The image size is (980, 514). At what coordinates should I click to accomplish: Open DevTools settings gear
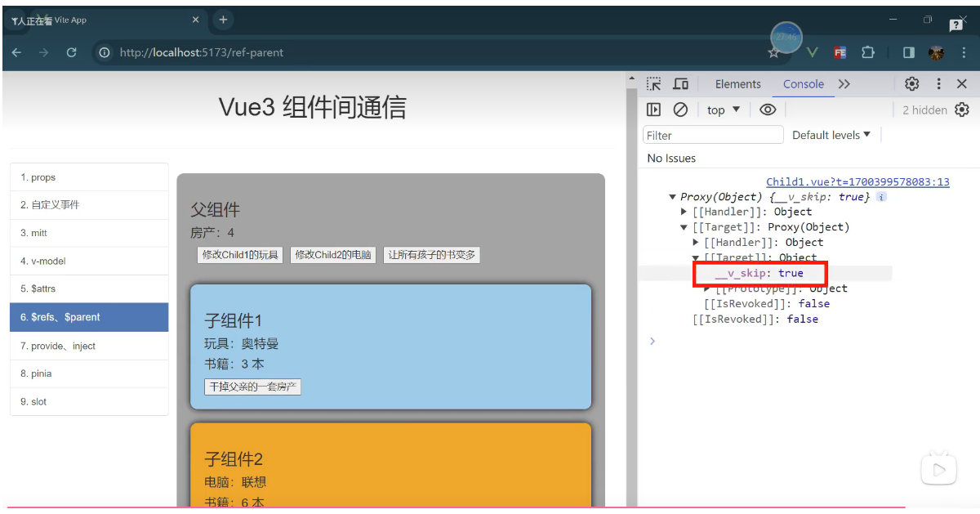[x=912, y=84]
